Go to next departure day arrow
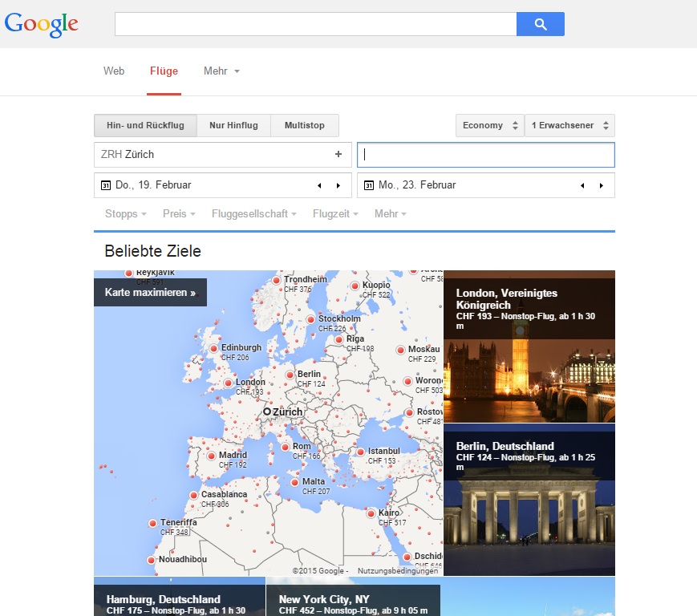This screenshot has height=616, width=697. click(x=338, y=185)
